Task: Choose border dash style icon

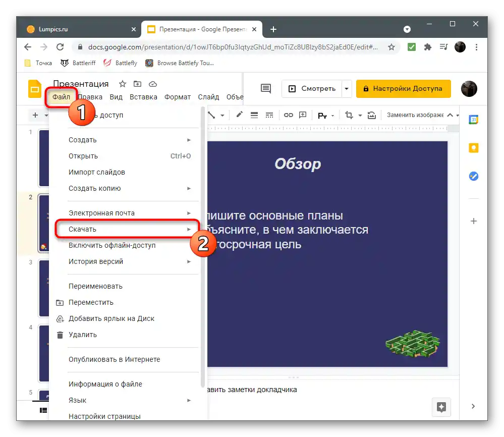Action: click(269, 115)
